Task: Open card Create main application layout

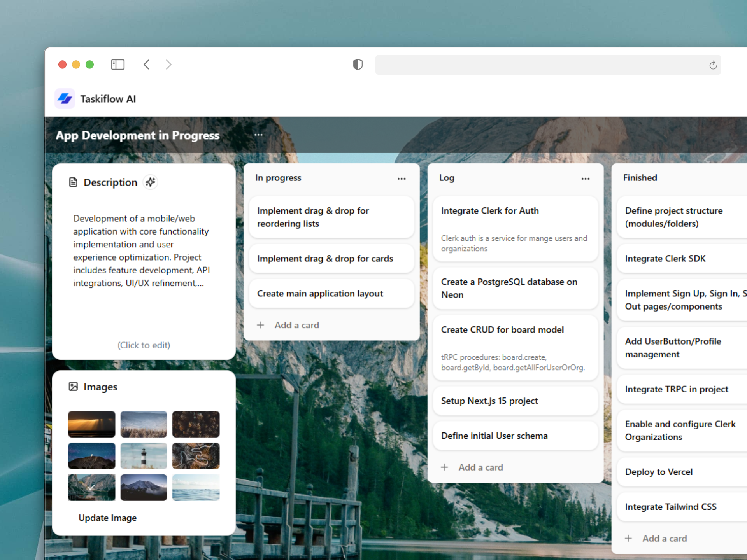Action: pyautogui.click(x=331, y=294)
